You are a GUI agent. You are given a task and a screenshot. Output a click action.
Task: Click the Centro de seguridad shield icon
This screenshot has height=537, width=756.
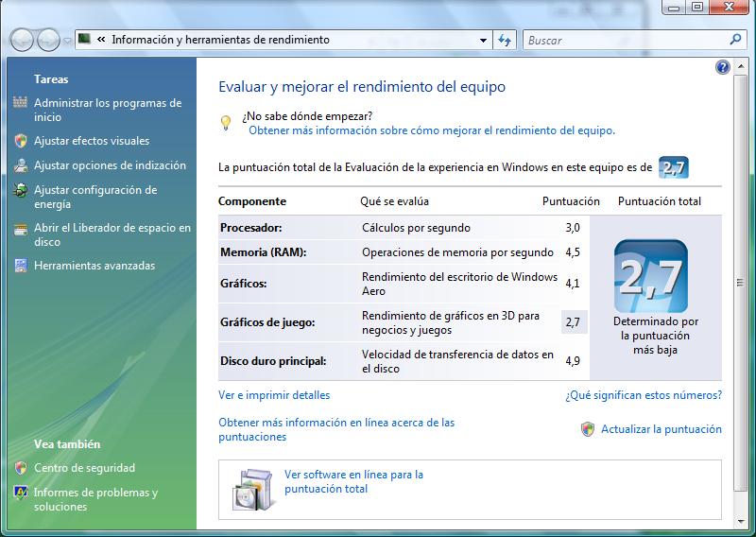coord(21,468)
